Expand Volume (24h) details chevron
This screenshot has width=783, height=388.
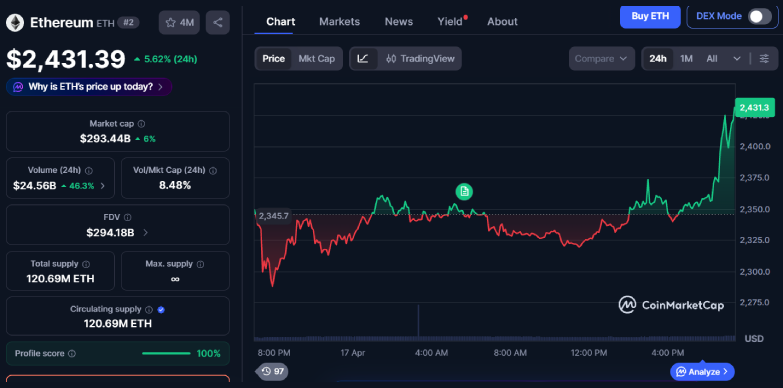103,186
